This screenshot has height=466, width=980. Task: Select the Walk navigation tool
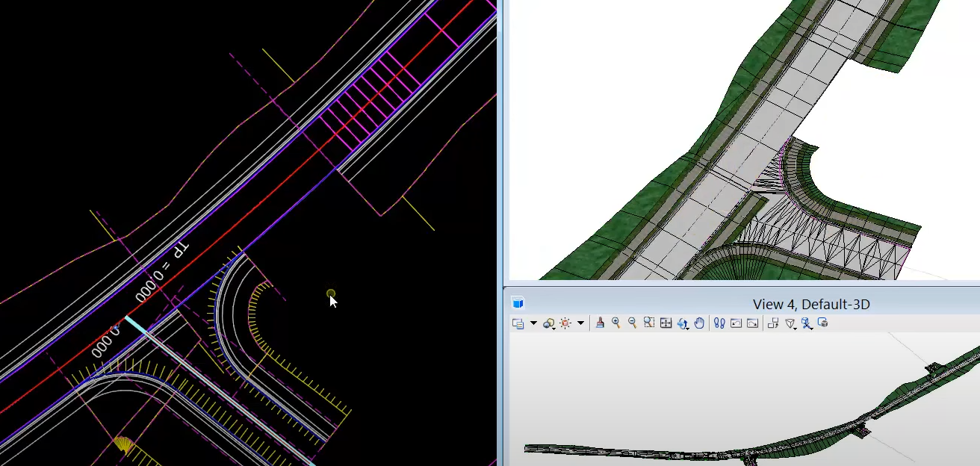point(719,323)
